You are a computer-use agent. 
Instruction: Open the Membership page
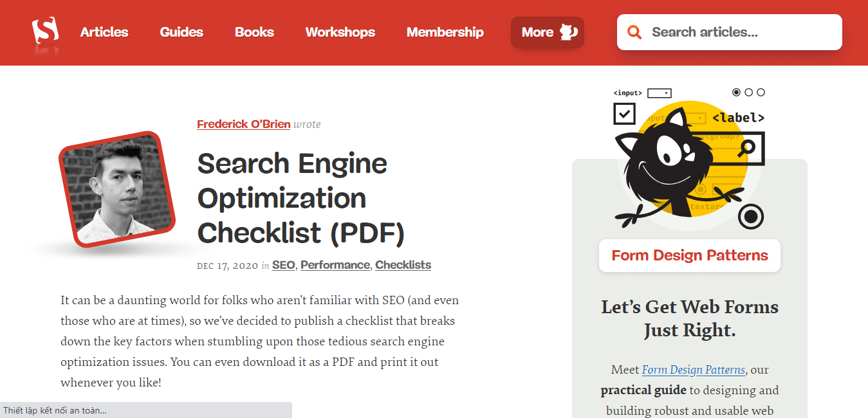[445, 32]
